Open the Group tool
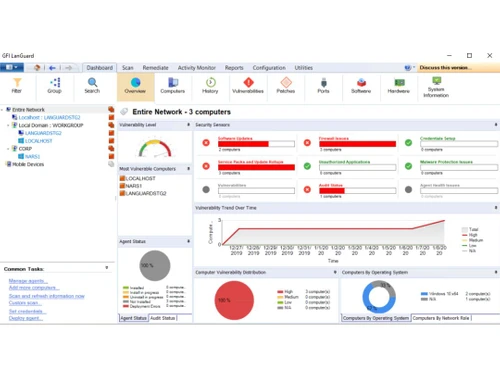500x375 pixels. coord(54,86)
